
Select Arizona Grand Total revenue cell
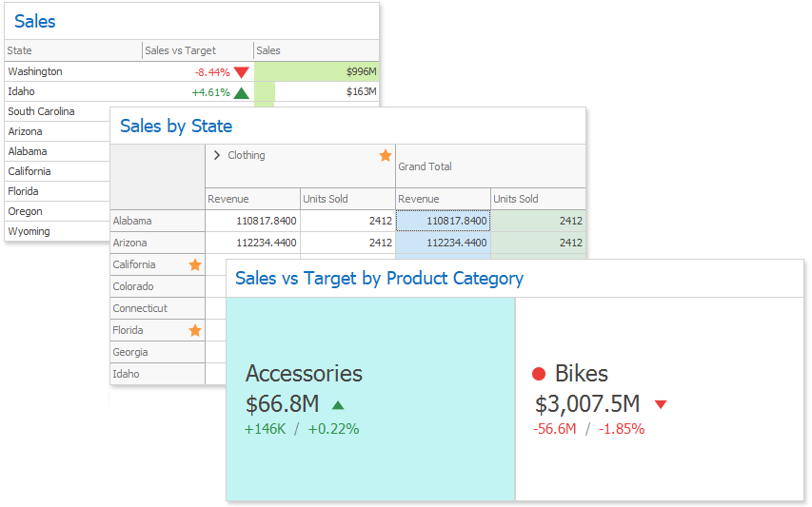[443, 243]
